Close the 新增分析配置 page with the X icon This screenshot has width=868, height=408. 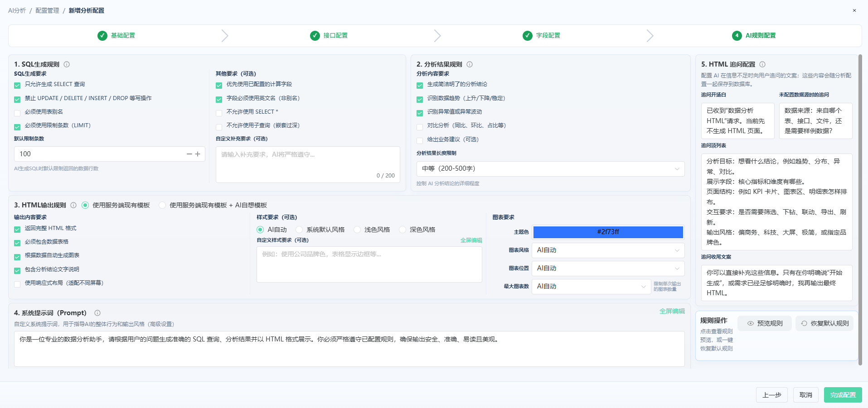click(x=854, y=10)
